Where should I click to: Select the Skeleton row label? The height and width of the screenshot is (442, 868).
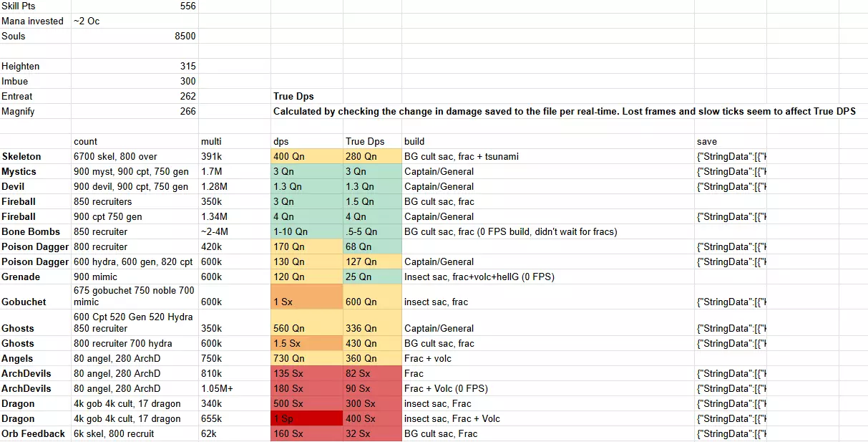coord(35,156)
